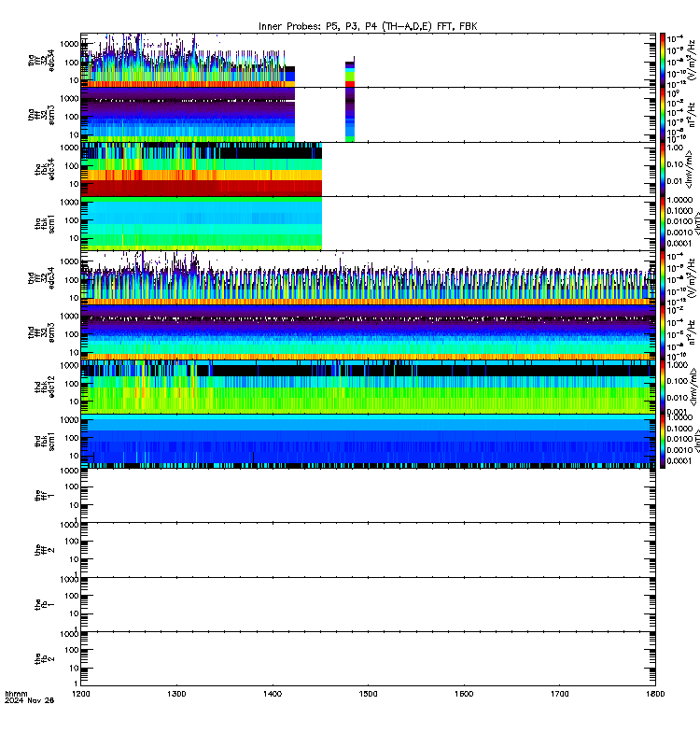This screenshot has height=747, width=700.
Task: Click the tha fbk scm1 color bar
Action: 663,224
